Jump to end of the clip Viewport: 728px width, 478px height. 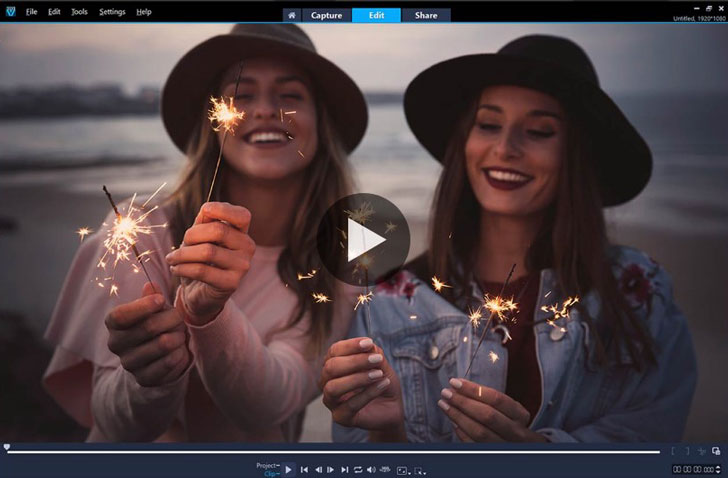tap(345, 469)
